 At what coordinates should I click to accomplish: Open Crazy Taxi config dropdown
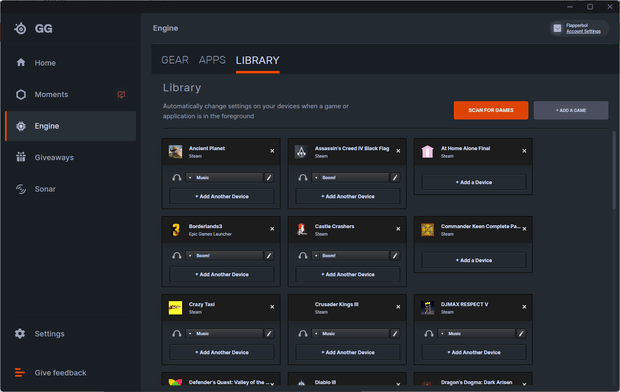click(x=224, y=333)
